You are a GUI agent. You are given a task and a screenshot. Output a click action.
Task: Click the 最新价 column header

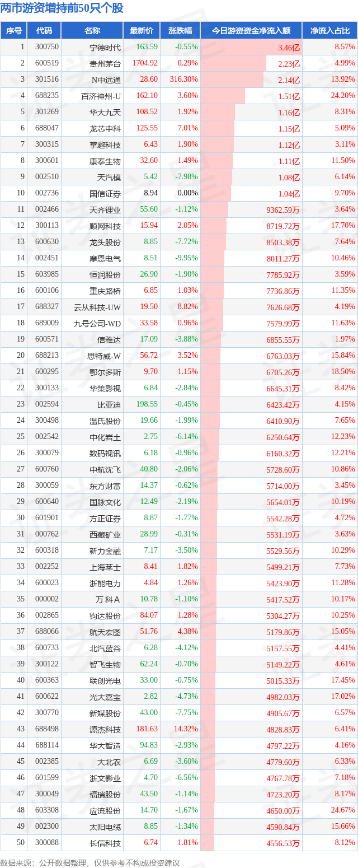[142, 31]
